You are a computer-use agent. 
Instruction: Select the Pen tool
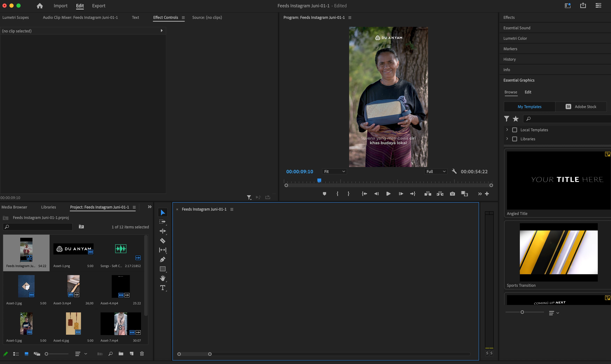coord(163,260)
